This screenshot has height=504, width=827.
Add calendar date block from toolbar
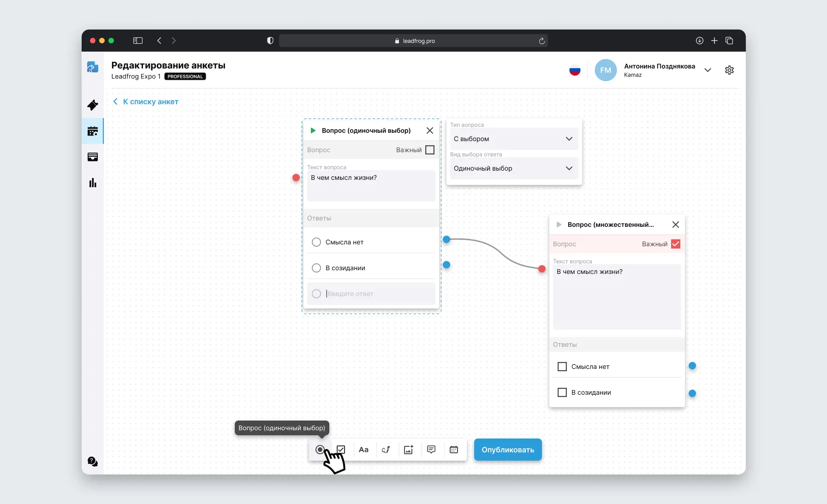click(454, 450)
